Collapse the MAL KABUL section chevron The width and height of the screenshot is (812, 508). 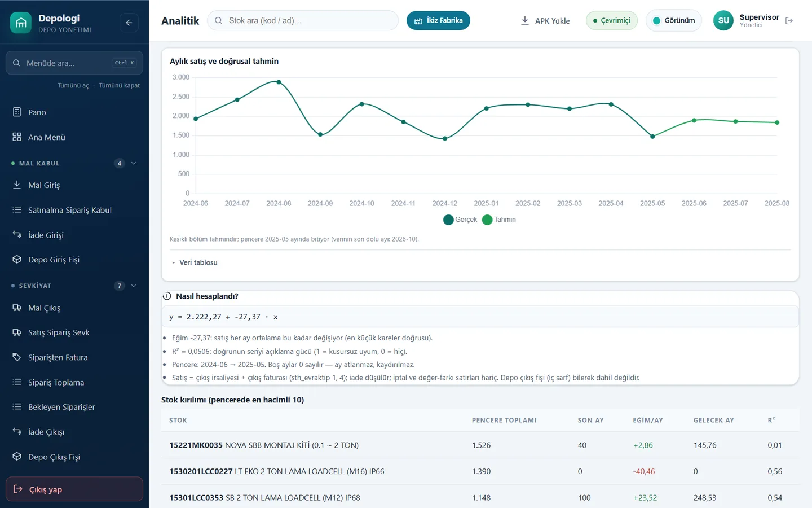(x=134, y=163)
